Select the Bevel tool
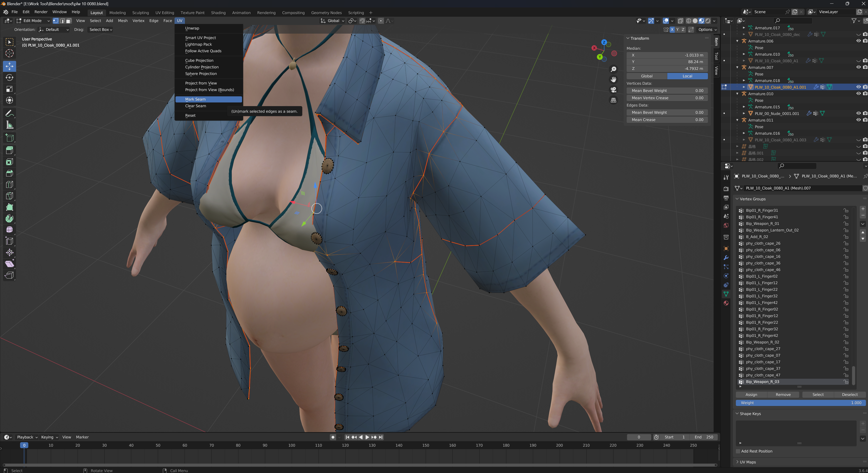Image resolution: width=868 pixels, height=473 pixels. 10,173
